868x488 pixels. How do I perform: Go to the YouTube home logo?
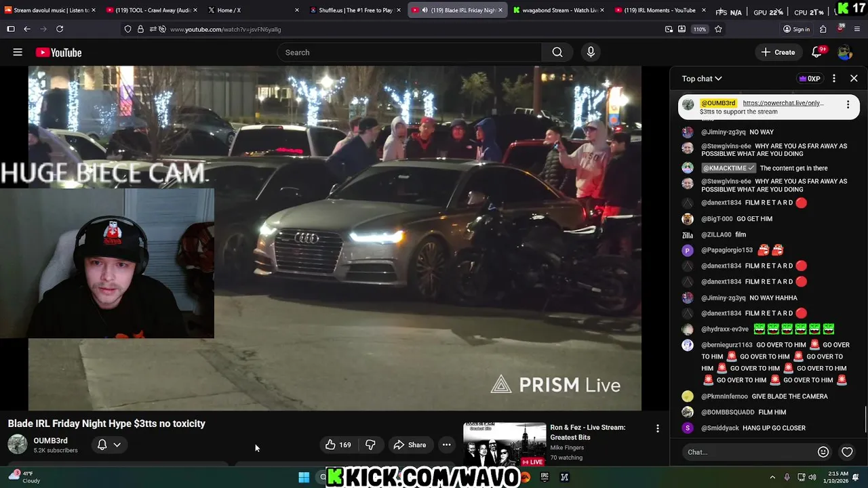click(x=58, y=52)
